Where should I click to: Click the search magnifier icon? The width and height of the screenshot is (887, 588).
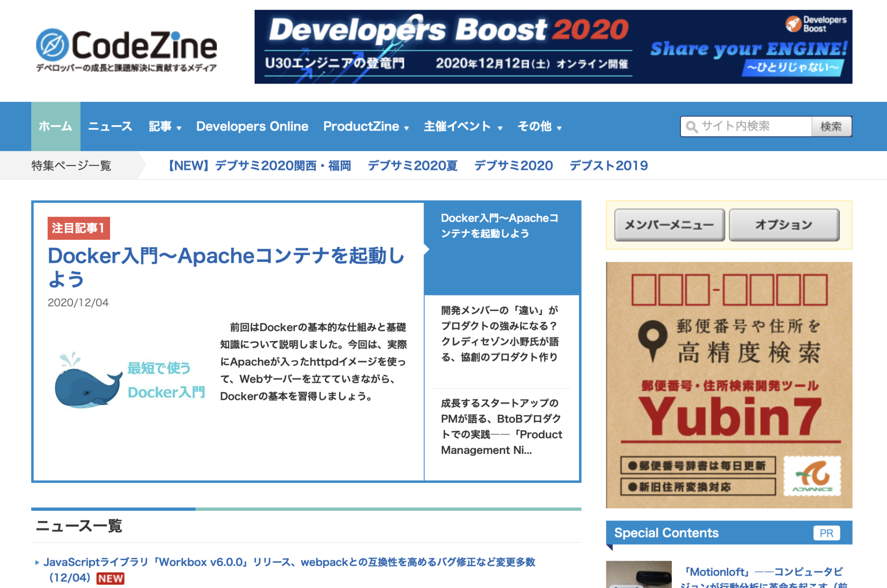[x=692, y=126]
